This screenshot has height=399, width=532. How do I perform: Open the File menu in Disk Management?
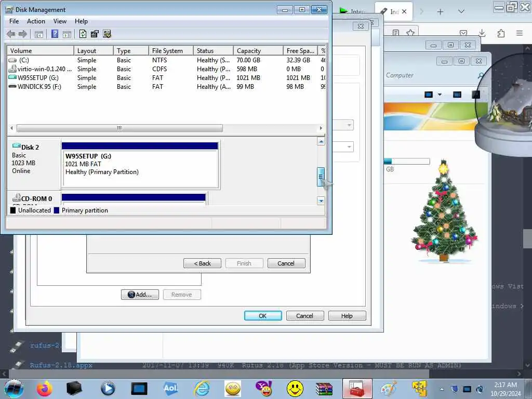pos(14,21)
